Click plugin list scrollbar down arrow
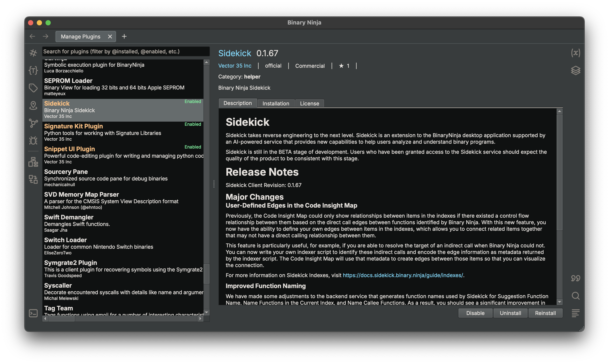Viewport: 609px width, 364px height. (x=206, y=312)
